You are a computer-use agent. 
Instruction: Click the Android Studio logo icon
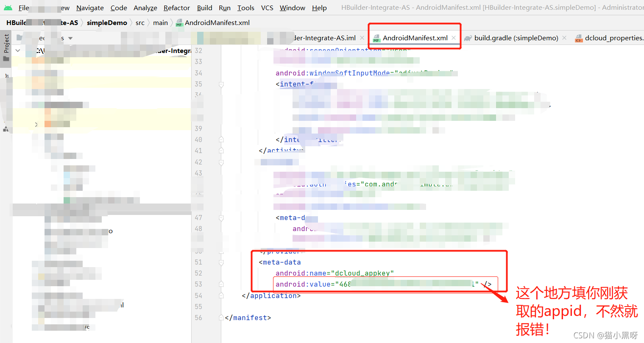click(x=8, y=8)
